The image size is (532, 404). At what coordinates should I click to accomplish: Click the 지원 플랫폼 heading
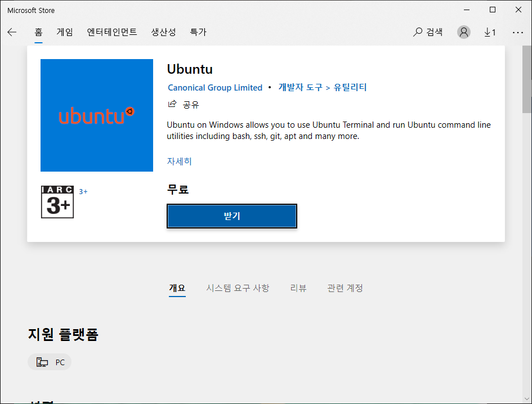63,334
